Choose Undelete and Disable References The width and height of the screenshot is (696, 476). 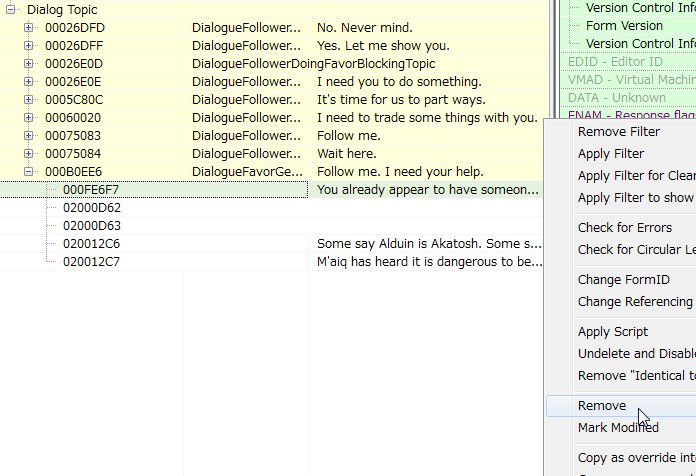(x=637, y=353)
